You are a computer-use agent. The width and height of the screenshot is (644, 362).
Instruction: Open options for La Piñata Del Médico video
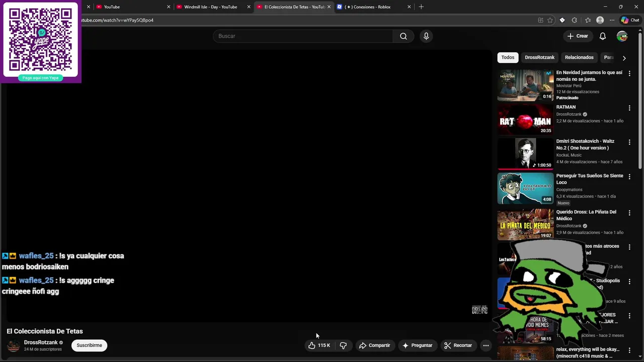(629, 213)
